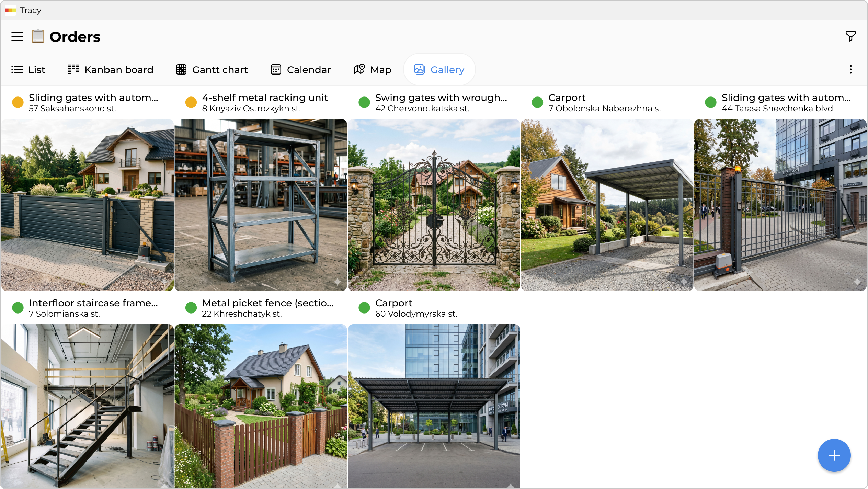The width and height of the screenshot is (868, 489).
Task: Click the Tracy app icon in the titlebar
Action: coord(10,10)
